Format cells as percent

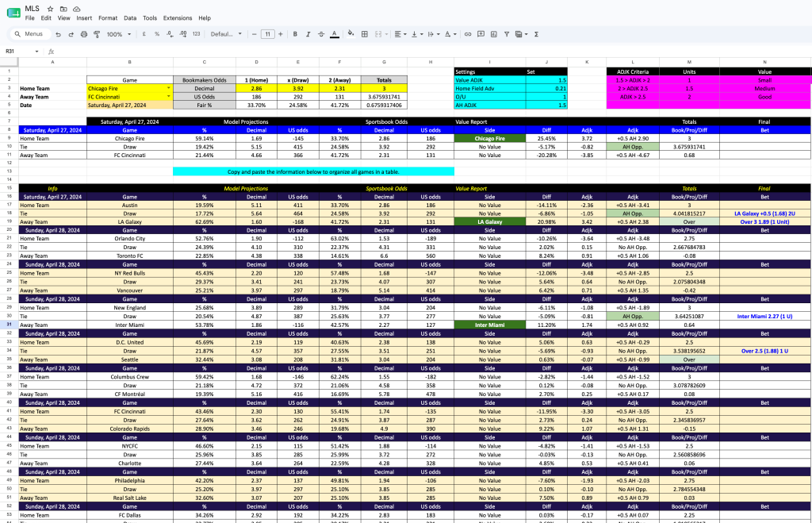click(x=157, y=34)
